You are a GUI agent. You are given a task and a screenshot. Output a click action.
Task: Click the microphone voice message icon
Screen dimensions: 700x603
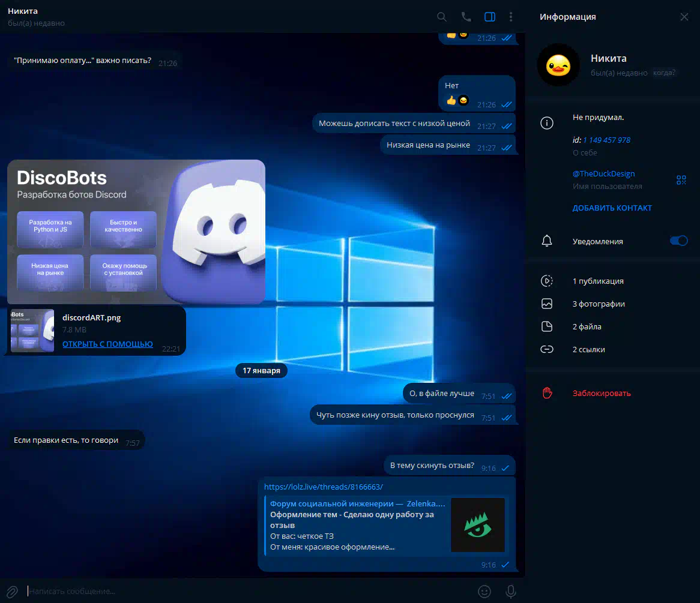pos(511,592)
